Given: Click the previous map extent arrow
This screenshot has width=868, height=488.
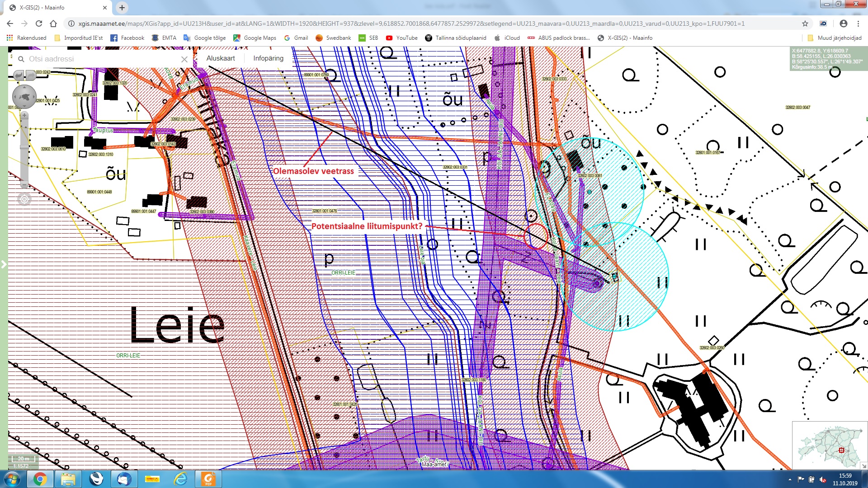Looking at the screenshot, I should click(18, 75).
